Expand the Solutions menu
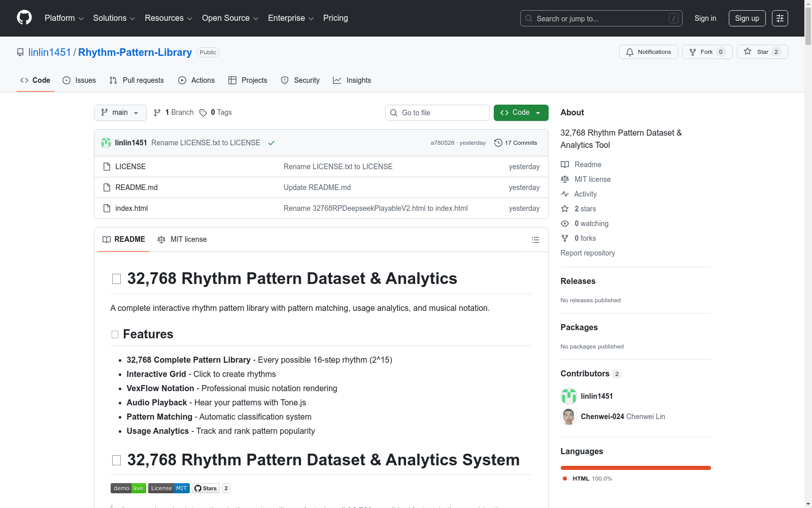The height and width of the screenshot is (508, 812). tap(114, 18)
